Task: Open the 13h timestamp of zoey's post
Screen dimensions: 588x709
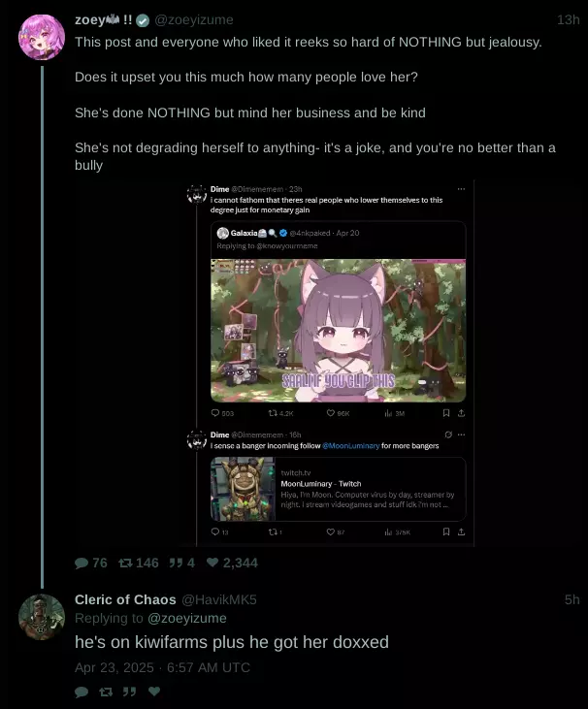Action: pos(568,20)
